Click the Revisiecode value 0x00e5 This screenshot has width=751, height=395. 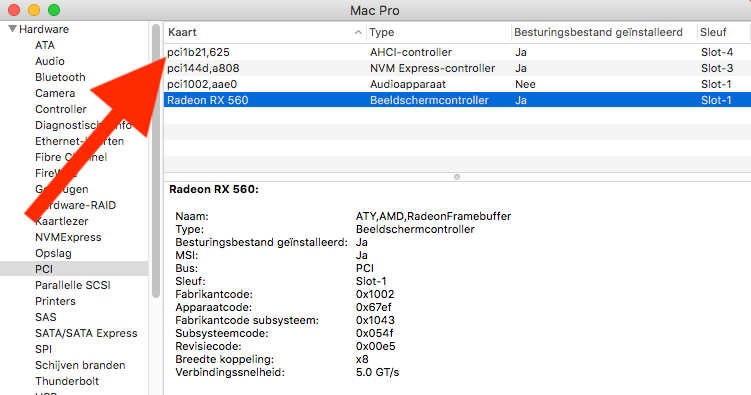[x=375, y=346]
